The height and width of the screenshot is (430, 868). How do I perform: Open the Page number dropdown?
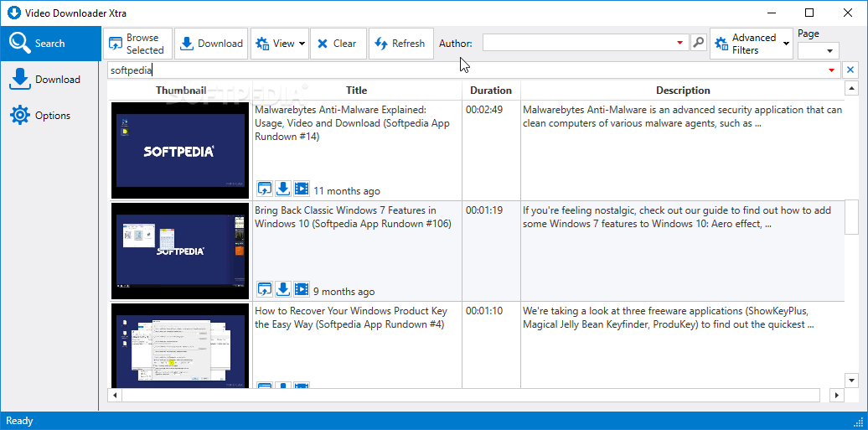pyautogui.click(x=819, y=50)
